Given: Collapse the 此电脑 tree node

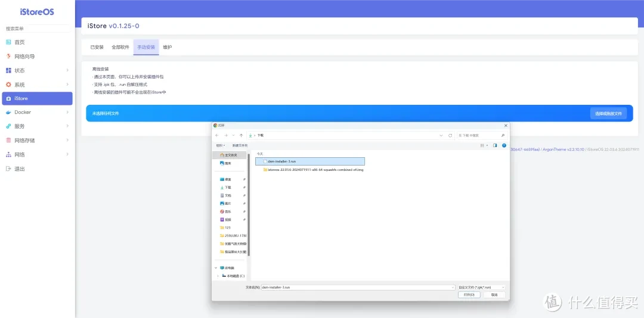Looking at the screenshot, I should (216, 267).
